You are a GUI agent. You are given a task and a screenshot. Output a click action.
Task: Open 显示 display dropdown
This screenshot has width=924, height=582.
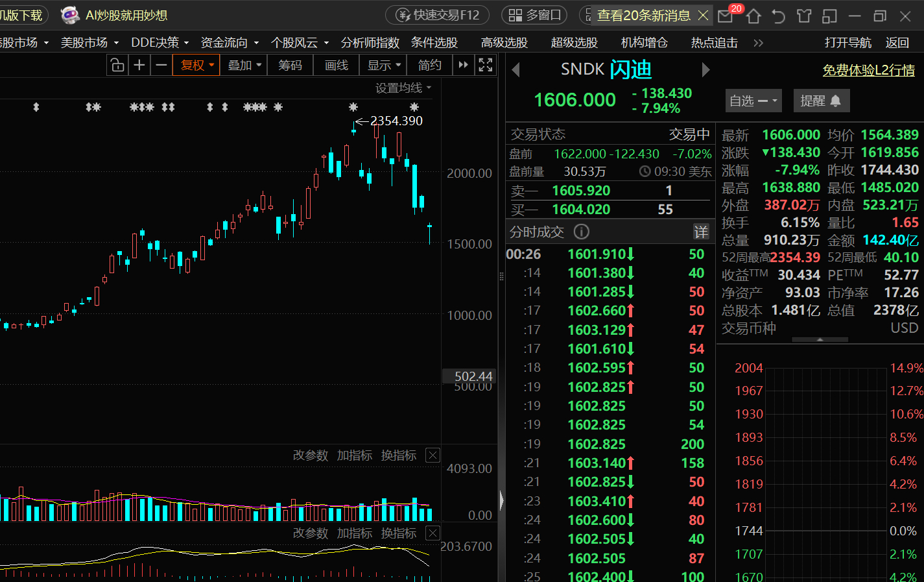click(x=383, y=65)
